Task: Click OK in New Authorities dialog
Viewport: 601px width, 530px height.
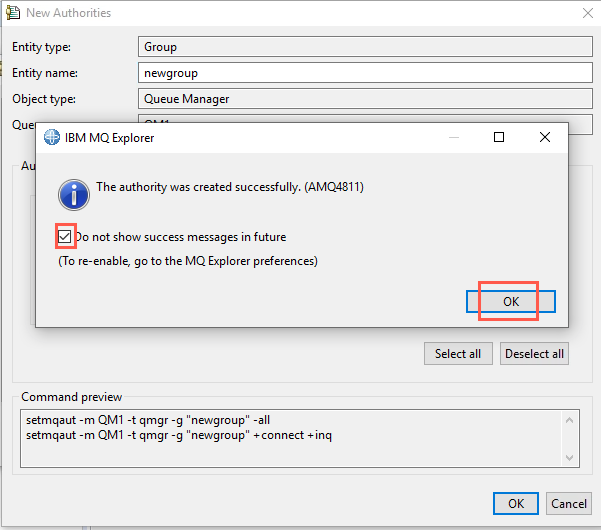Action: 516,503
